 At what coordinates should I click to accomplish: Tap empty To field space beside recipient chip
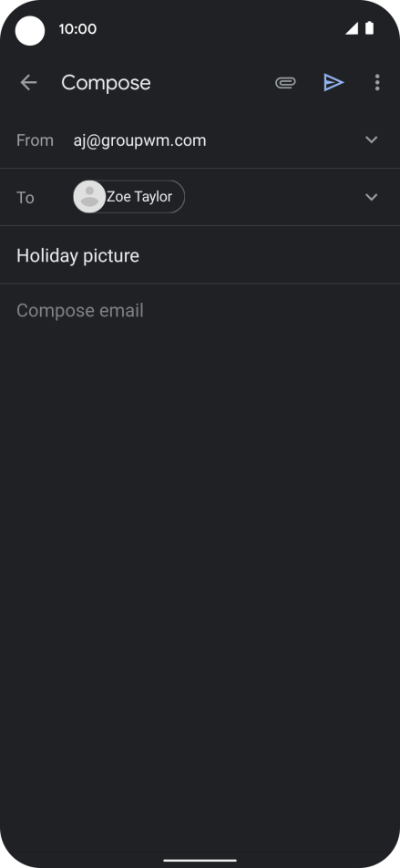click(x=272, y=197)
